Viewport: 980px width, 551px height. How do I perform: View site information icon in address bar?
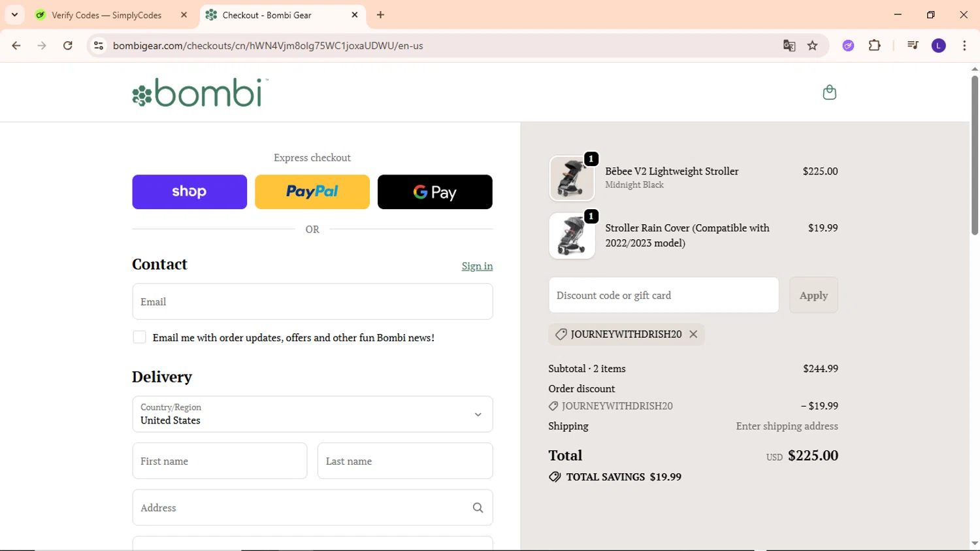(99, 46)
